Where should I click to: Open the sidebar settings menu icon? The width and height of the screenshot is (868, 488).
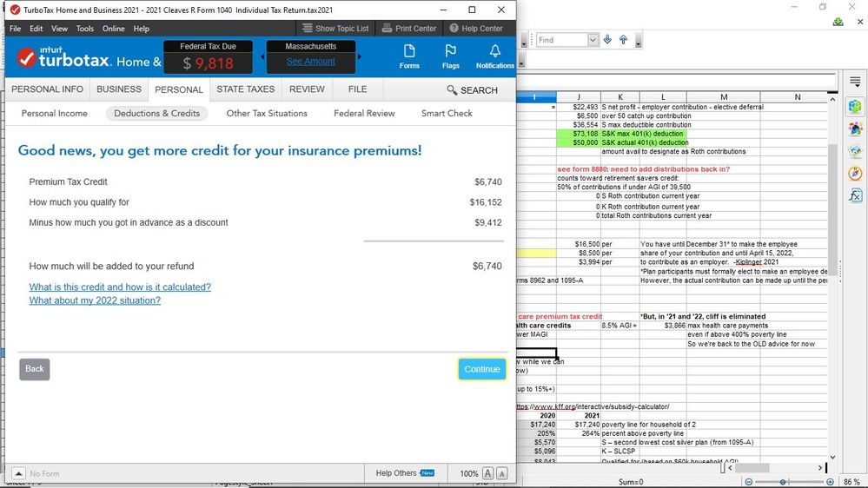(x=855, y=82)
